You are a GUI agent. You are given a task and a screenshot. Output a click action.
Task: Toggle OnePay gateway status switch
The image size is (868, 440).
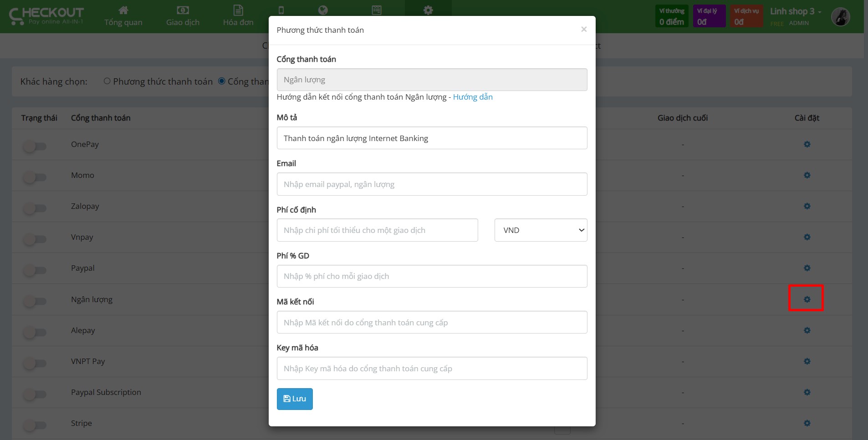[x=35, y=147]
